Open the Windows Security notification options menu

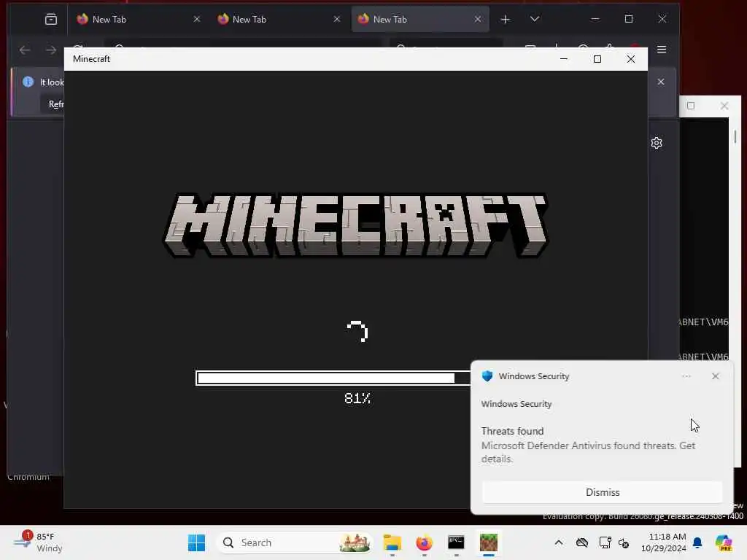(x=686, y=376)
